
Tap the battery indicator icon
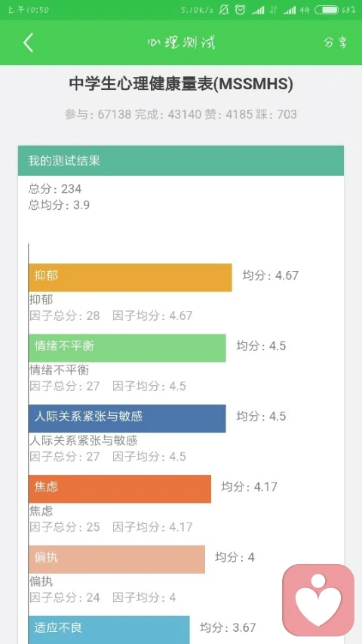click(327, 10)
